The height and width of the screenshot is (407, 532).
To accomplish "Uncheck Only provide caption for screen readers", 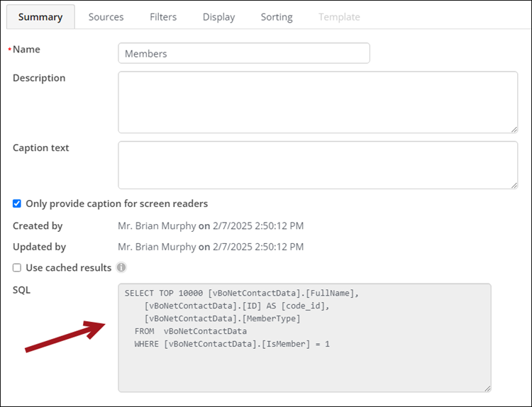I will [x=17, y=203].
